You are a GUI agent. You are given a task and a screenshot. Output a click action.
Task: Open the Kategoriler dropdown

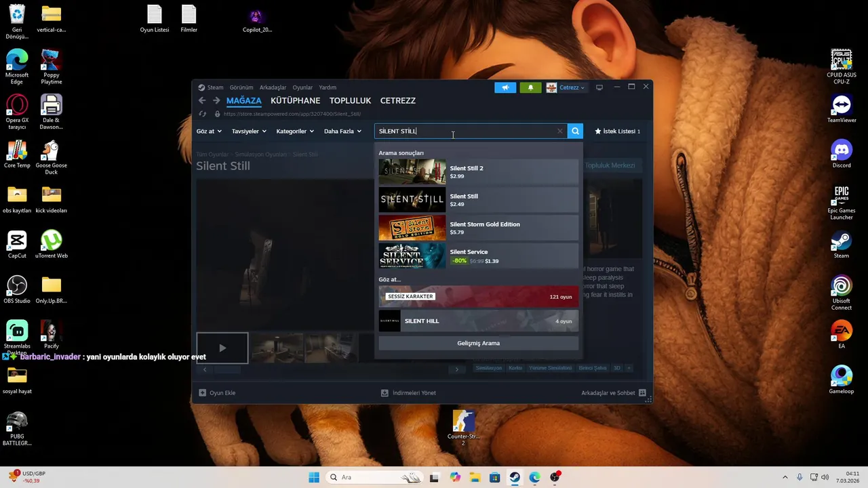[295, 131]
